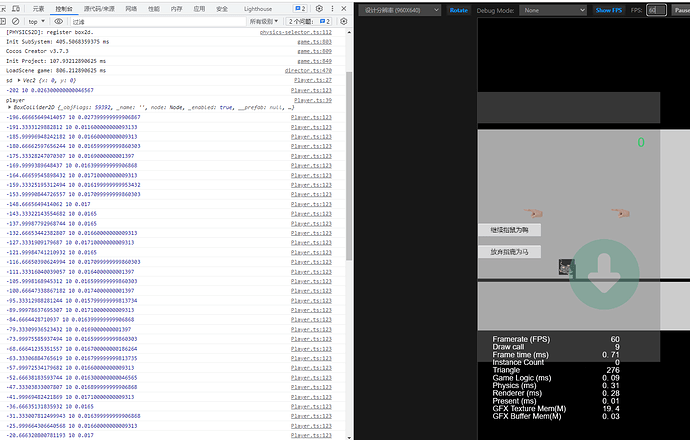Click the Debug Mode: label
This screenshot has height=440, width=690.
pyautogui.click(x=495, y=10)
